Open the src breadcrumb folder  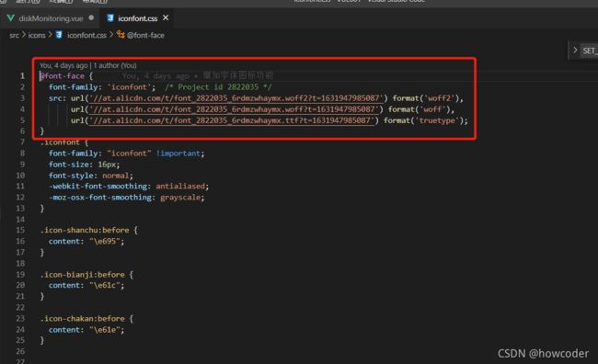[14, 36]
